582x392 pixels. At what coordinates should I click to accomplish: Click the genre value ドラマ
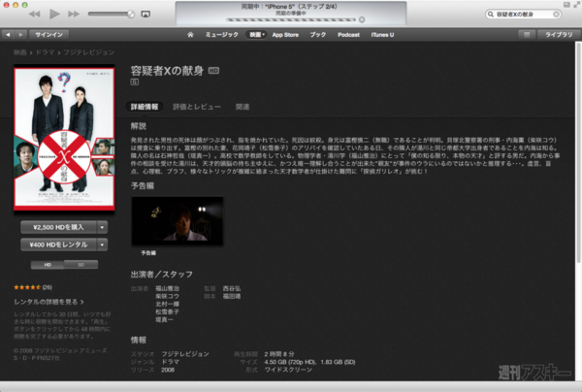coord(171,362)
